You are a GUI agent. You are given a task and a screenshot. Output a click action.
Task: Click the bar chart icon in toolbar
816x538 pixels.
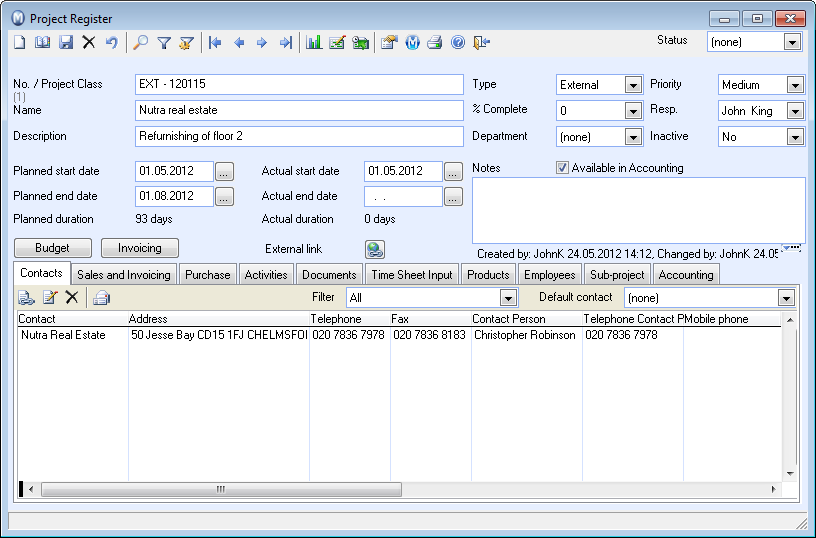314,43
